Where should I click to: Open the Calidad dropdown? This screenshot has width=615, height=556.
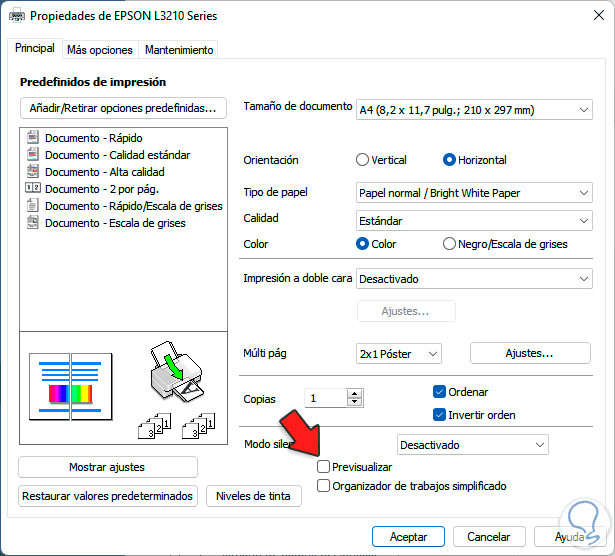474,221
